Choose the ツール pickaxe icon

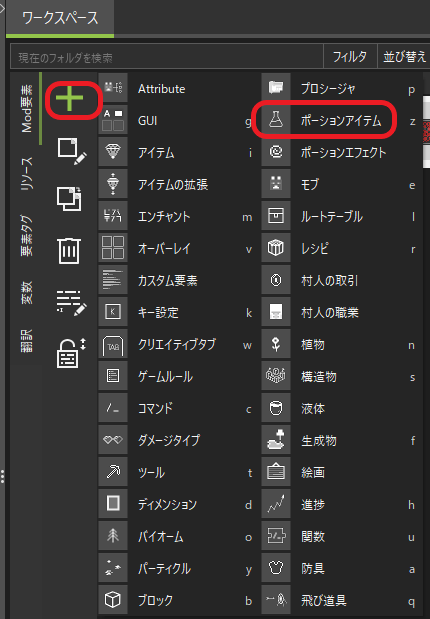113,472
